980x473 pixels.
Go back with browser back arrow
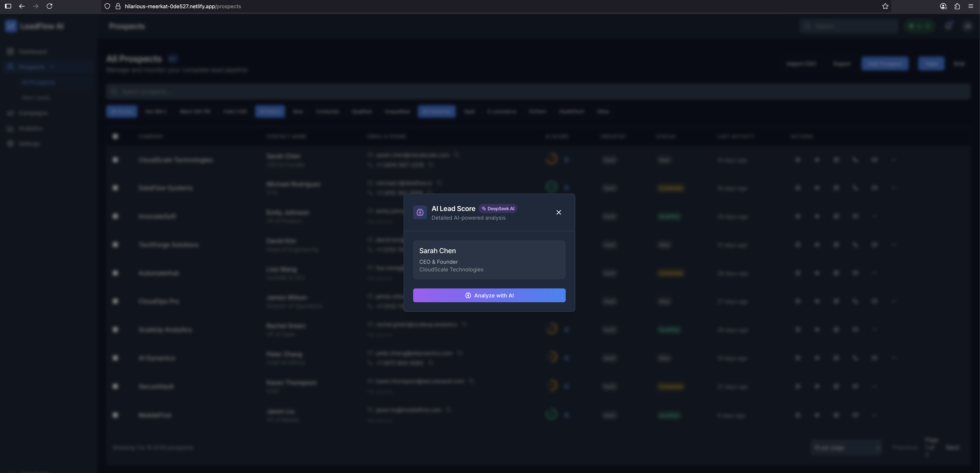[22, 6]
